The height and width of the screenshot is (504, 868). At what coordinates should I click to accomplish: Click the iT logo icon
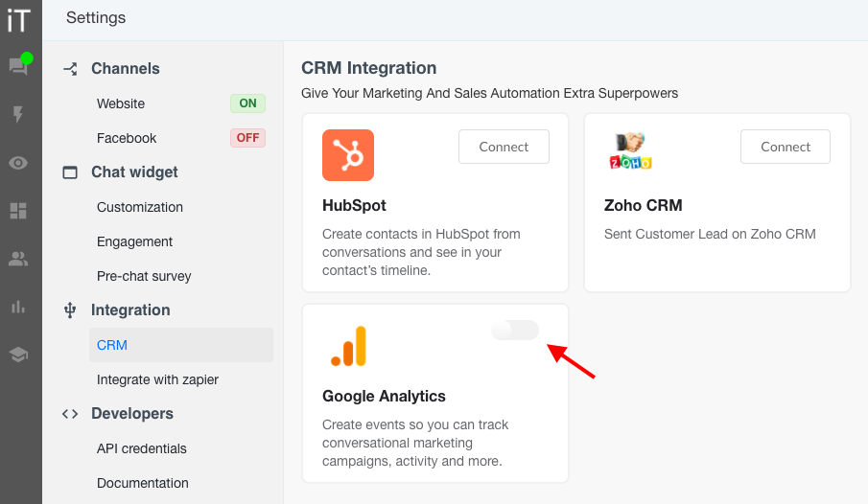click(x=18, y=20)
